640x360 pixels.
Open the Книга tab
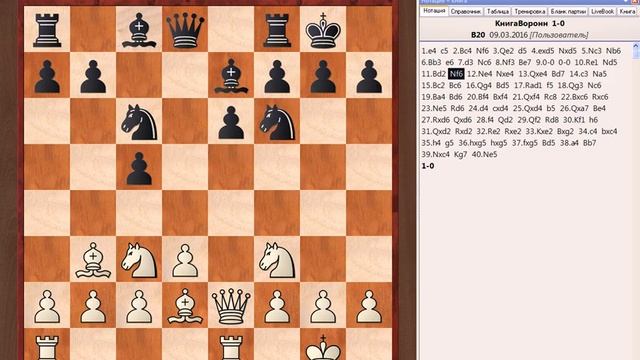[x=627, y=11]
